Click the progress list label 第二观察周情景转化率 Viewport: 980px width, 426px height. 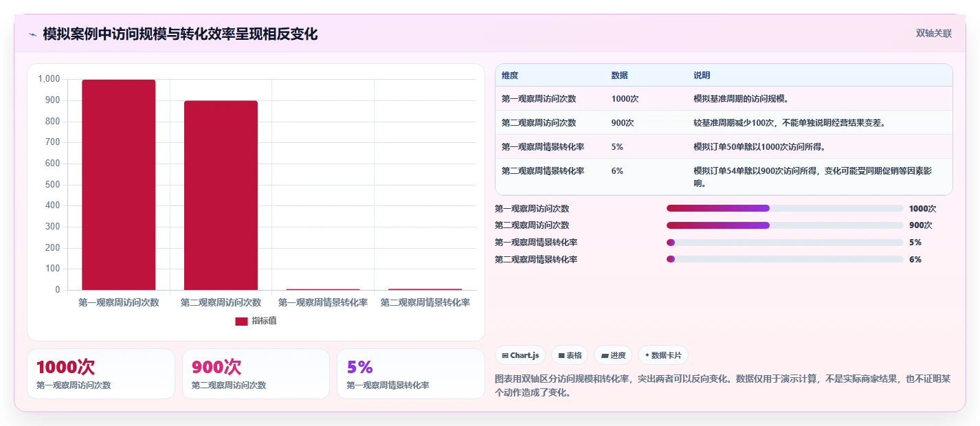(x=536, y=260)
